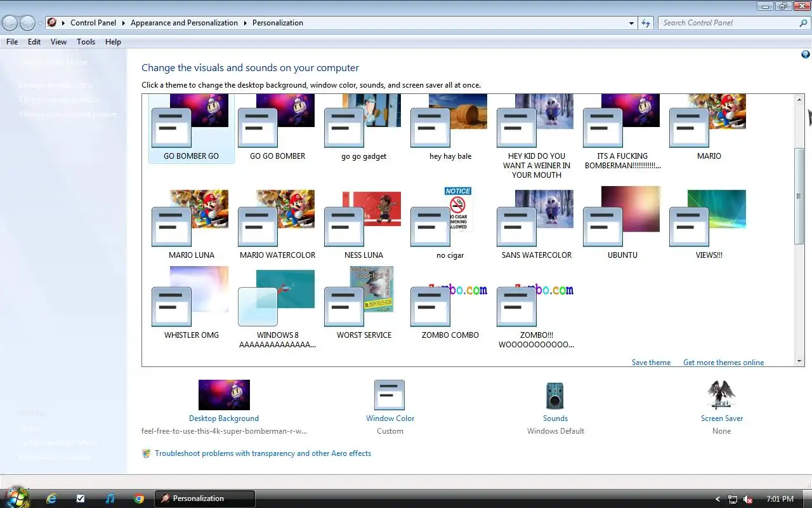The width and height of the screenshot is (812, 508).
Task: Open Desktop Background settings icon
Action: (224, 395)
